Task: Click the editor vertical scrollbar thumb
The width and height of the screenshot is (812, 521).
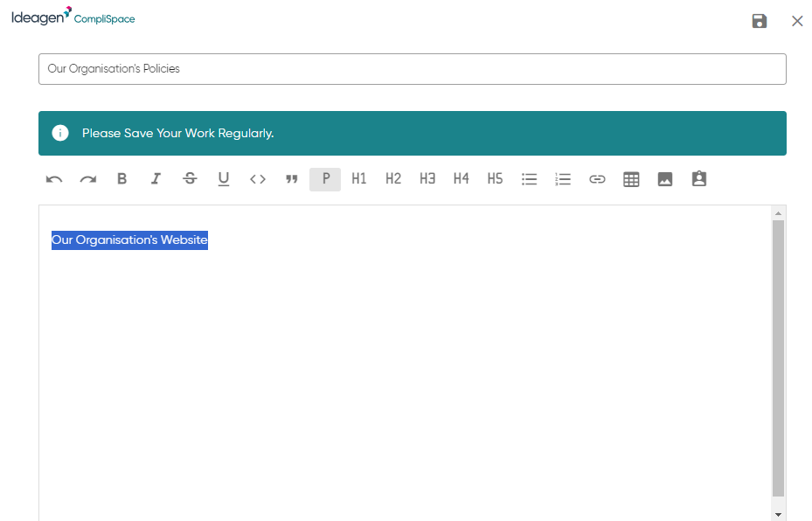Action: click(x=778, y=358)
